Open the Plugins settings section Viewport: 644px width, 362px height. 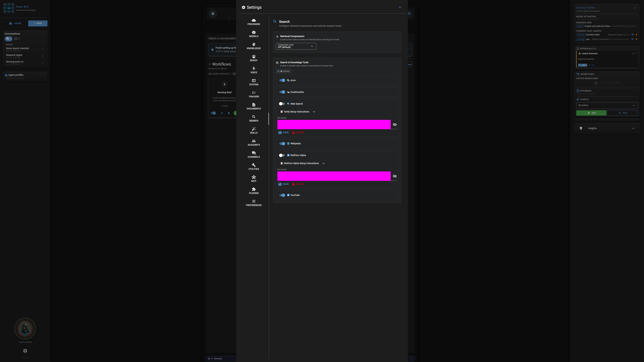pyautogui.click(x=254, y=191)
